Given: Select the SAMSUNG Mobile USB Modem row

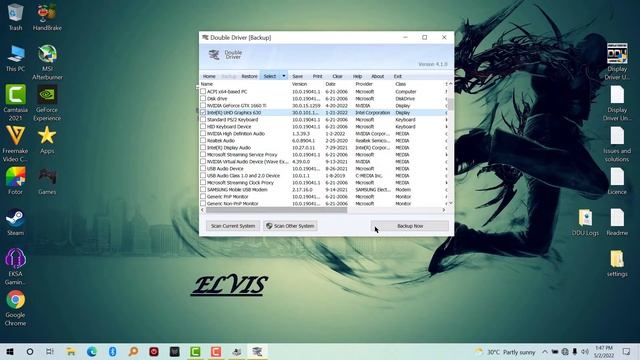Looking at the screenshot, I should 324,189.
